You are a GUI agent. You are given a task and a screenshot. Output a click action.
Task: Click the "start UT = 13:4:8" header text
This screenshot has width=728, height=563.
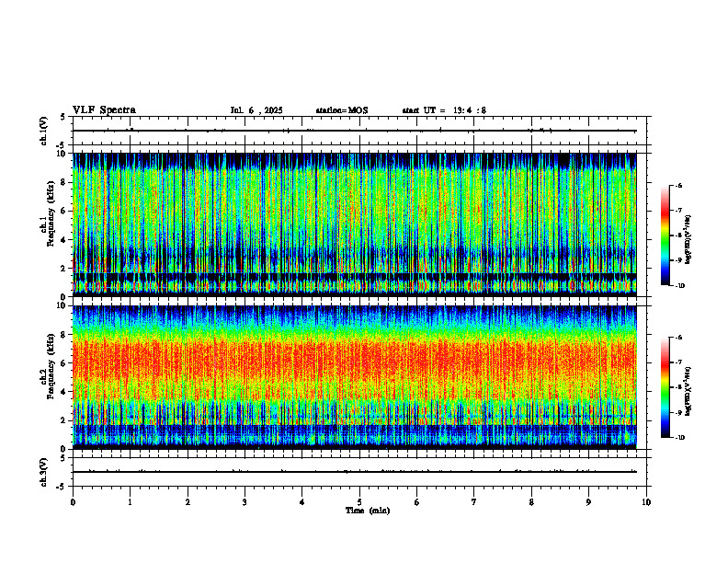click(x=444, y=110)
